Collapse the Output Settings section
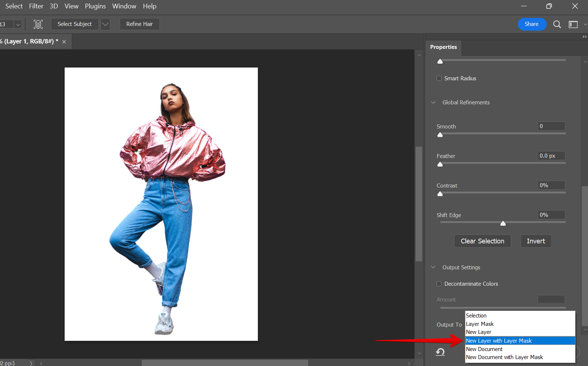The height and width of the screenshot is (366, 588). click(434, 267)
